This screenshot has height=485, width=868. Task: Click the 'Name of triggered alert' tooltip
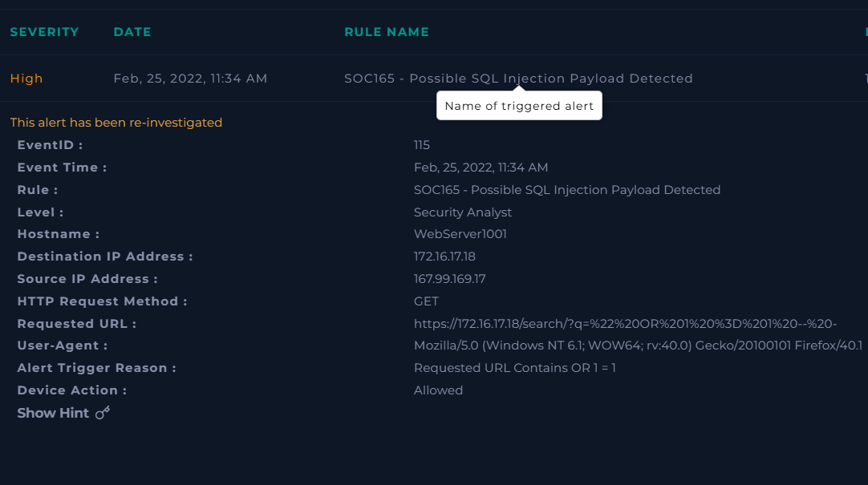[x=519, y=105]
